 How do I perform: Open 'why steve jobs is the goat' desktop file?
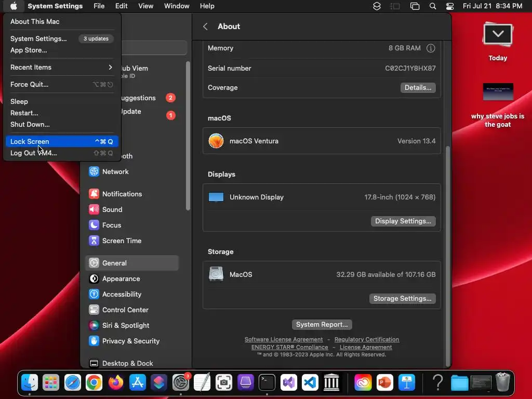coord(498,105)
